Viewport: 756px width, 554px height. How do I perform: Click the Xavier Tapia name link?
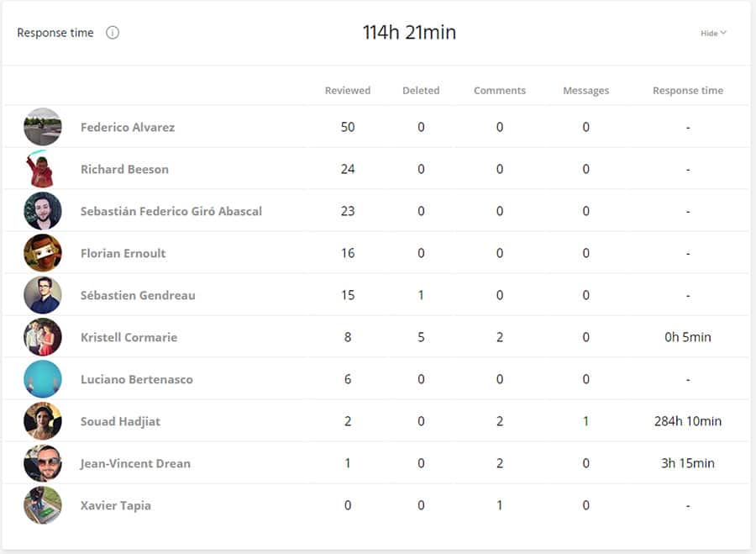(x=115, y=505)
